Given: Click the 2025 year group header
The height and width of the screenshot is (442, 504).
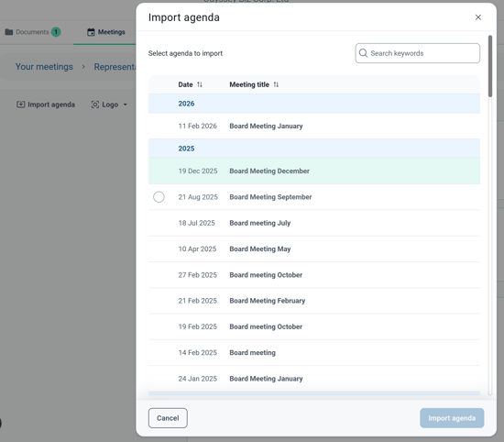Looking at the screenshot, I should click(314, 149).
